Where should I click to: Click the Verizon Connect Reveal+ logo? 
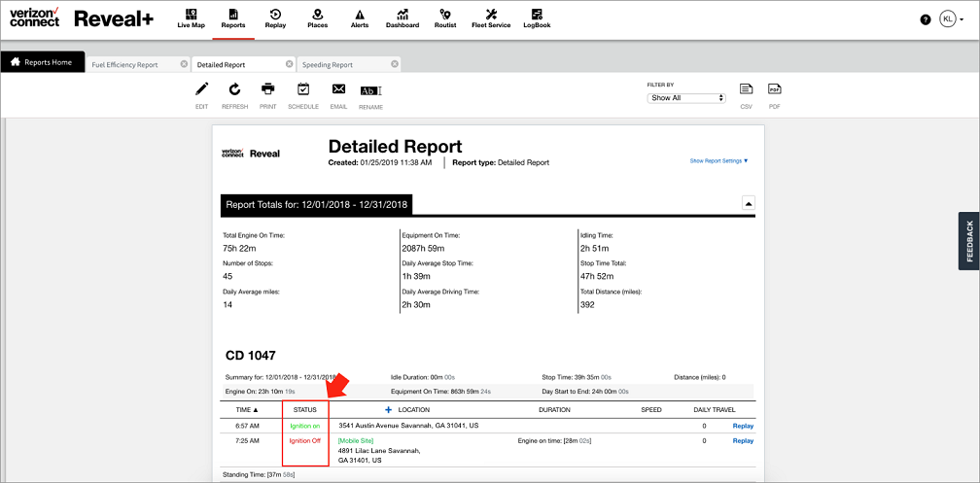click(82, 18)
